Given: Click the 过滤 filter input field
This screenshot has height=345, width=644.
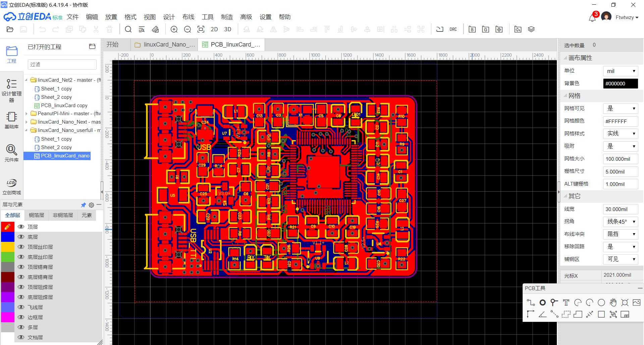Looking at the screenshot, I should click(62, 64).
